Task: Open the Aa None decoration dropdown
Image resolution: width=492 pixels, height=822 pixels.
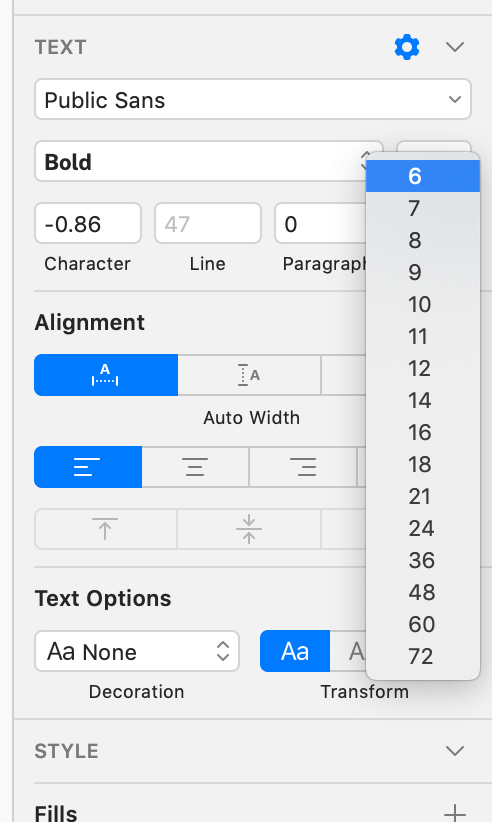Action: [137, 652]
